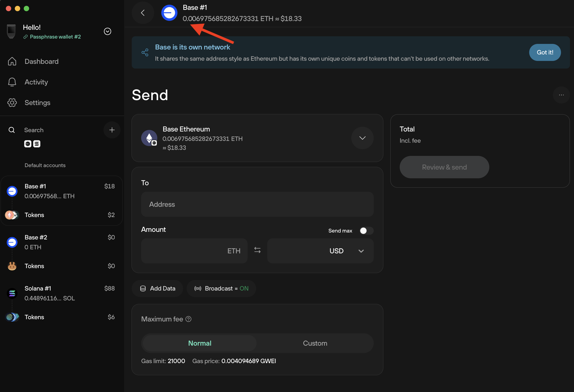Click the ETH amount input field
The height and width of the screenshot is (392, 574).
pyautogui.click(x=194, y=251)
